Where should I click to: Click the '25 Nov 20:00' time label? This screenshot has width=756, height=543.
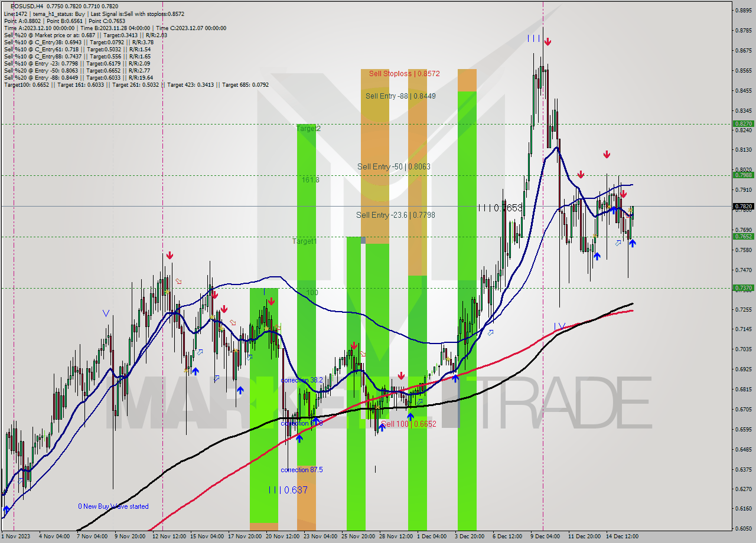358,537
